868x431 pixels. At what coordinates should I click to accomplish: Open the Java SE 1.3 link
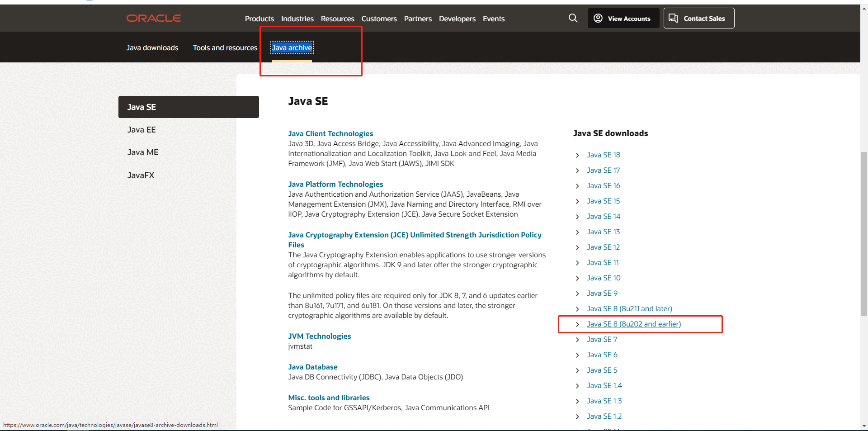[x=604, y=401]
